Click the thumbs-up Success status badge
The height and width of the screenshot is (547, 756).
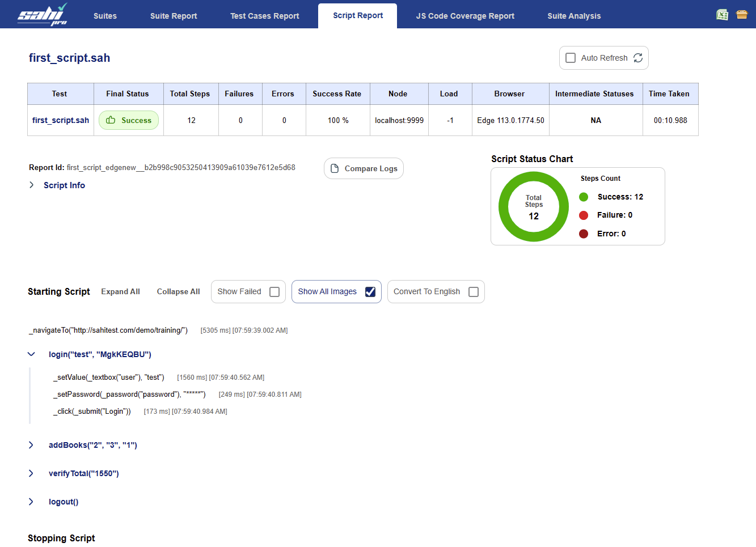coord(129,120)
